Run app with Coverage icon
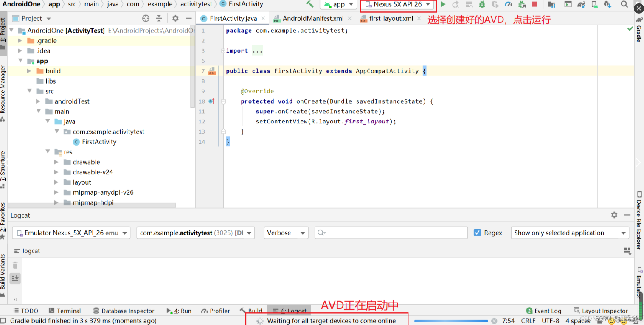The image size is (644, 325). (x=495, y=4)
